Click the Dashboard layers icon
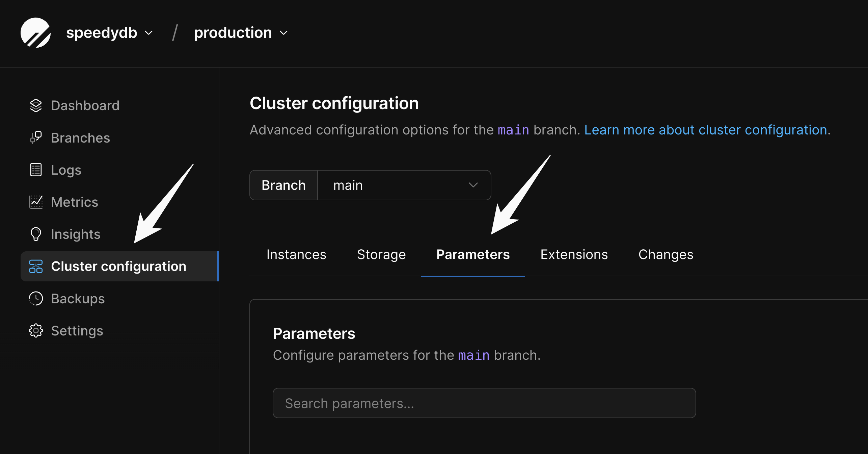The width and height of the screenshot is (868, 454). [36, 105]
